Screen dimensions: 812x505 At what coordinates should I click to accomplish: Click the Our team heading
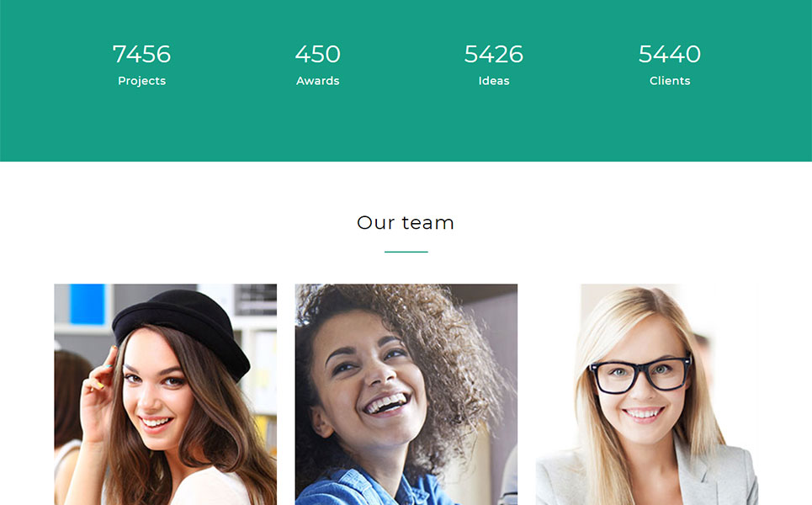[x=406, y=223]
